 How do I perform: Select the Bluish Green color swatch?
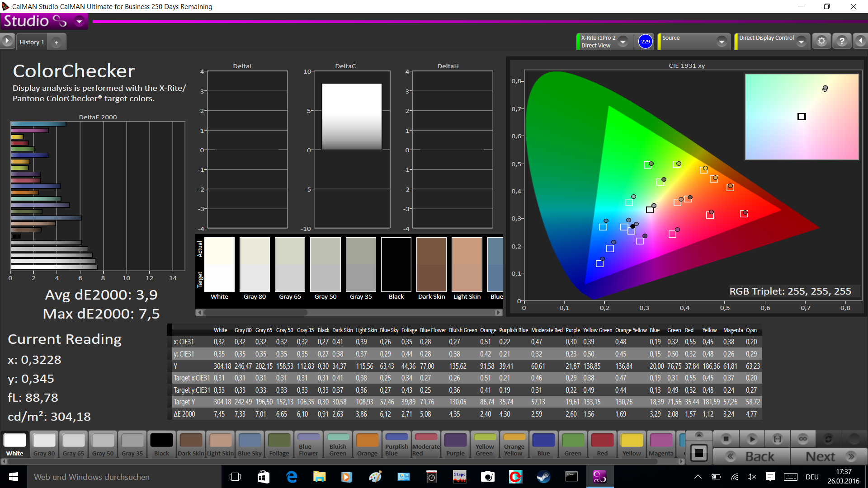point(338,445)
